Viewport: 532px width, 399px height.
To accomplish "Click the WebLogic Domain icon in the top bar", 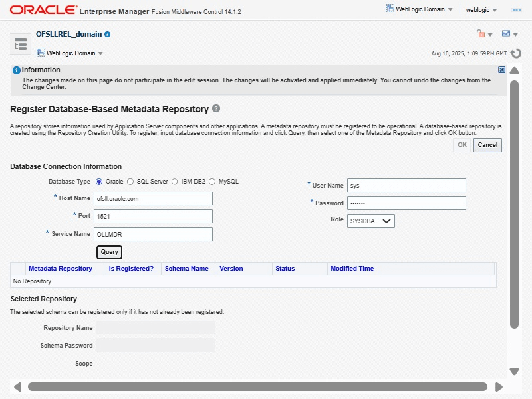I will click(x=390, y=9).
